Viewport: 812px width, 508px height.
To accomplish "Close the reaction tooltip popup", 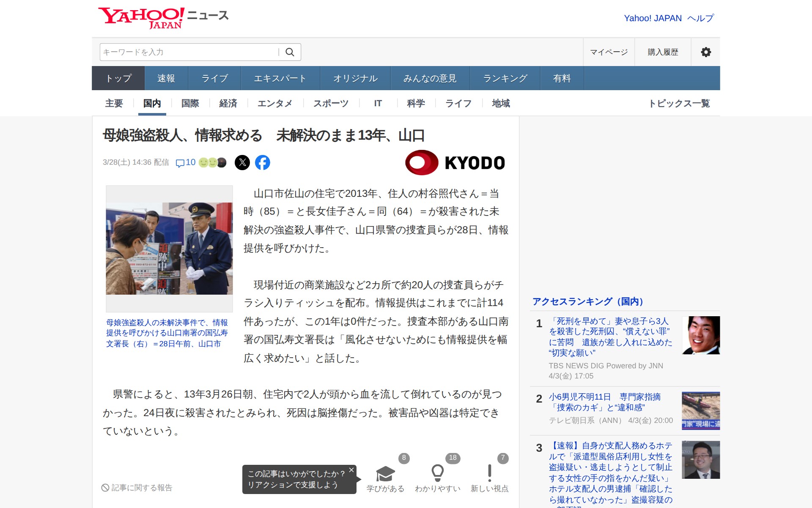I will point(351,470).
